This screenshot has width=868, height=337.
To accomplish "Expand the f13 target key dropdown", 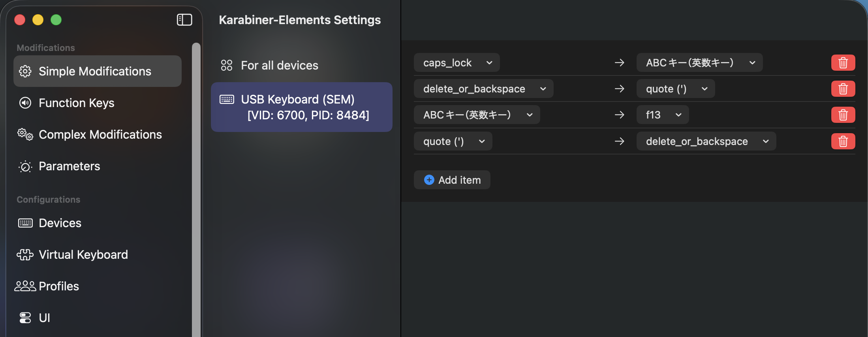I will pos(663,115).
